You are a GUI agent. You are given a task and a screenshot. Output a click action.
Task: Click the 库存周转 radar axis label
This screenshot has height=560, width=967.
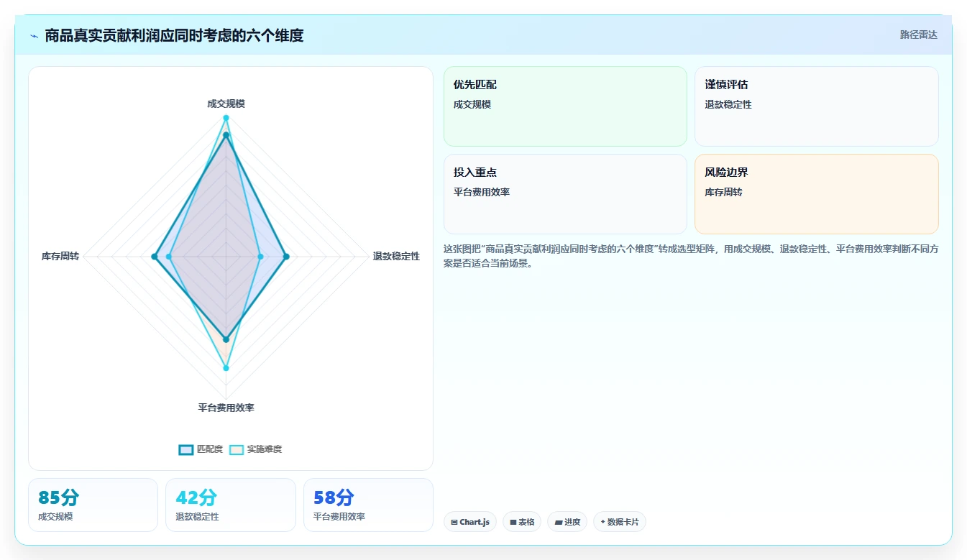(60, 256)
